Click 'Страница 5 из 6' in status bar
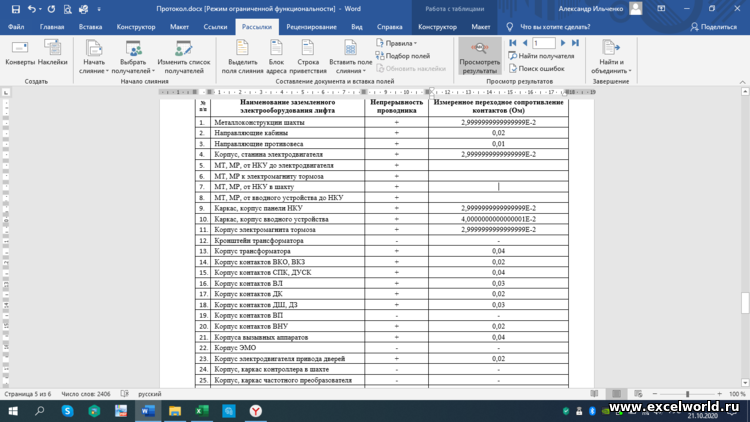Image resolution: width=750 pixels, height=422 pixels. (x=27, y=394)
